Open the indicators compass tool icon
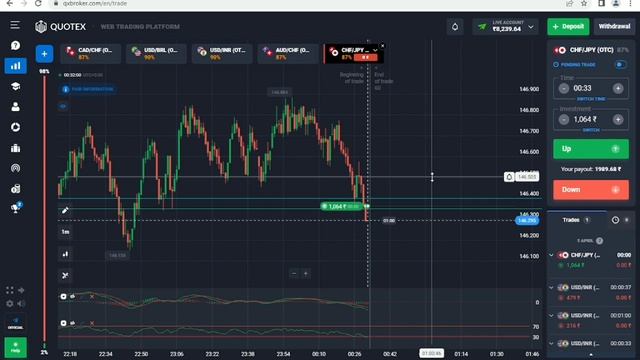This screenshot has height=360, width=640. 65,276
